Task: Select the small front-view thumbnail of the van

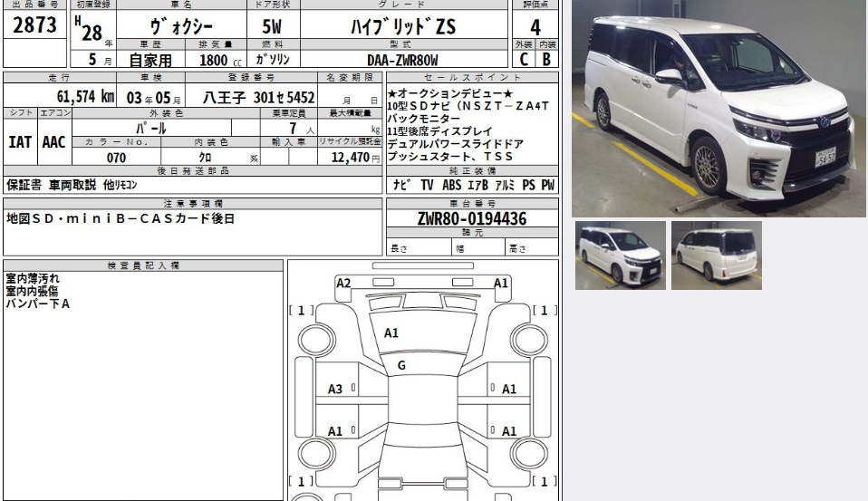Action: tap(621, 255)
